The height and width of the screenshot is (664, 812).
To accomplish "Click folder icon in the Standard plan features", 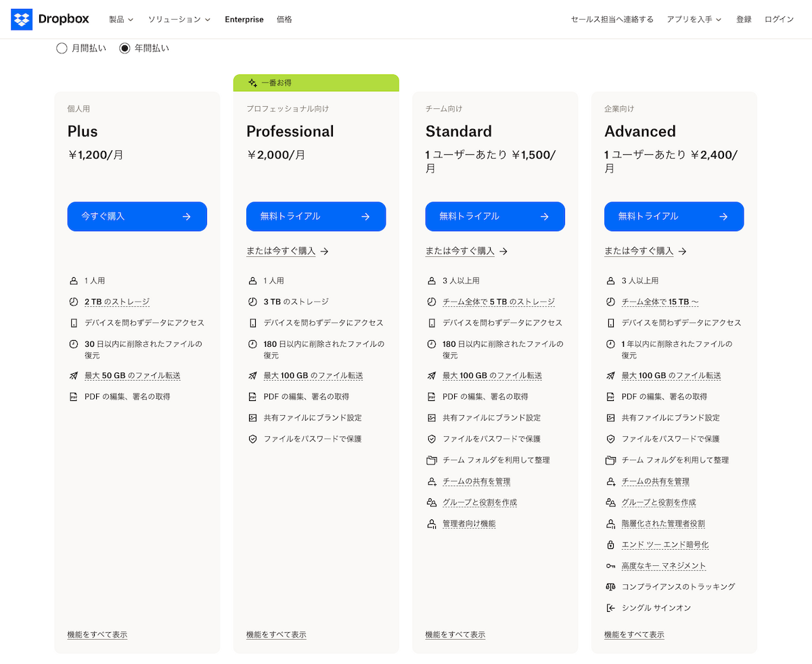I will 432,460.
